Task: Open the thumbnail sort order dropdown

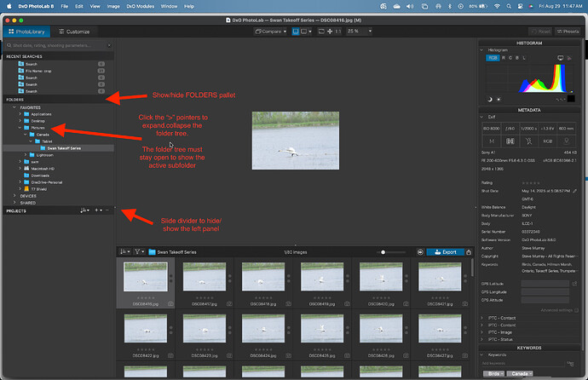Action: (x=125, y=252)
